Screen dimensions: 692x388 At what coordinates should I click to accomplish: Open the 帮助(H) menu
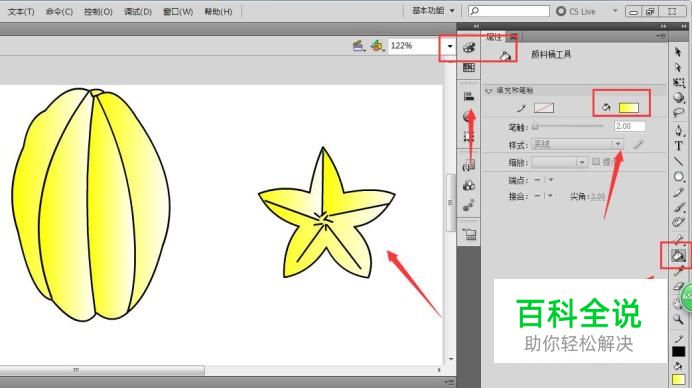click(218, 11)
